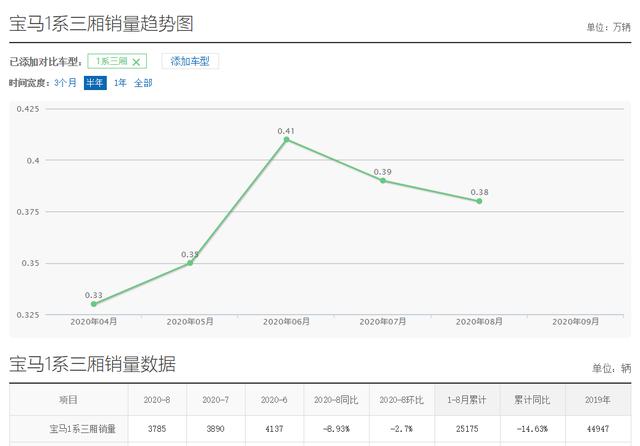Click the 0.38 data point for August
The image size is (640, 446).
[479, 201]
